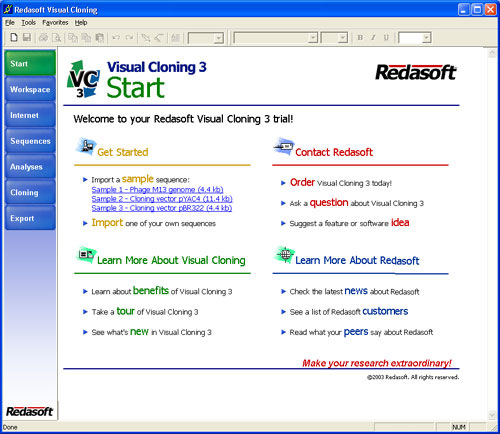Click the Paste clipboard toolbar icon
The width and height of the screenshot is (500, 434).
(x=99, y=38)
